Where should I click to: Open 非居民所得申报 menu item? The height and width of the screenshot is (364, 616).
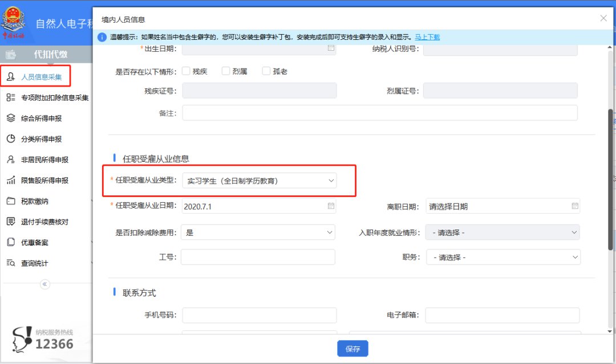44,160
